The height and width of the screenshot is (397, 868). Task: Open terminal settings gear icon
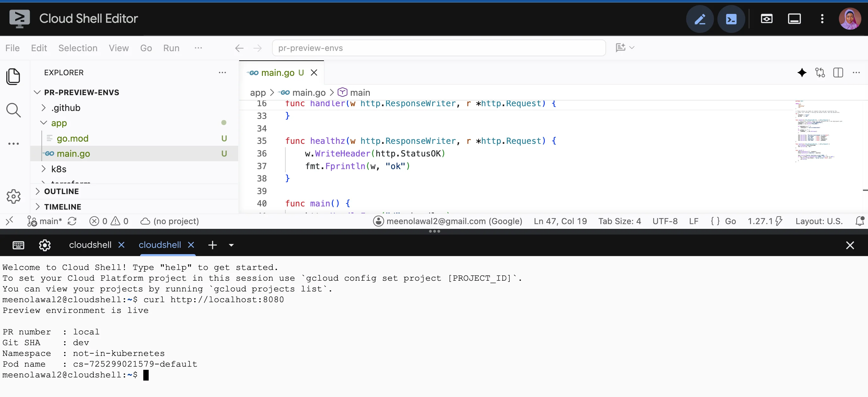click(45, 245)
